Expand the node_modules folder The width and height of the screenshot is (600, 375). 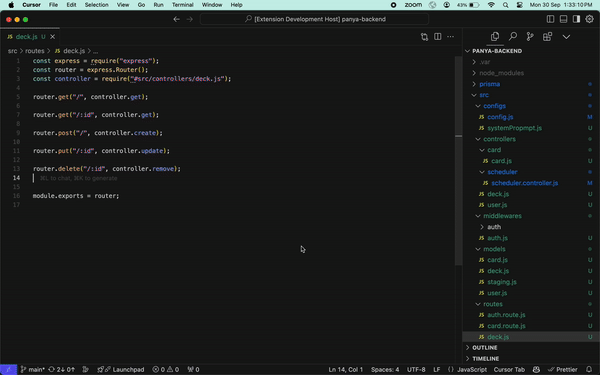tap(531, 73)
